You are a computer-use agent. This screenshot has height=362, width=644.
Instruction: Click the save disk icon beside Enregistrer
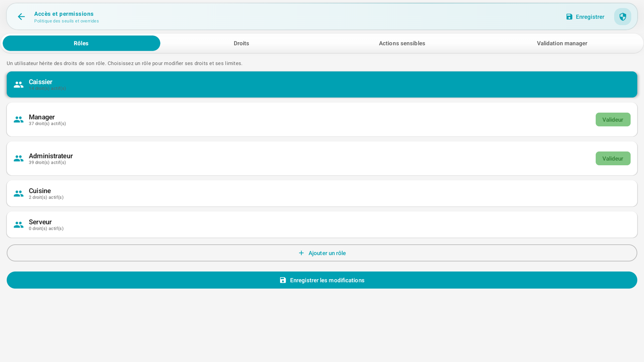(569, 16)
